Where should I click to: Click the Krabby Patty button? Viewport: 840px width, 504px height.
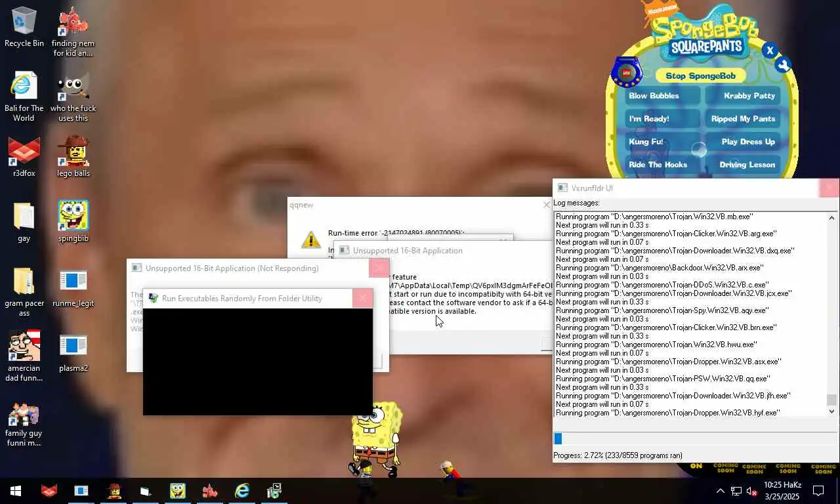click(742, 96)
